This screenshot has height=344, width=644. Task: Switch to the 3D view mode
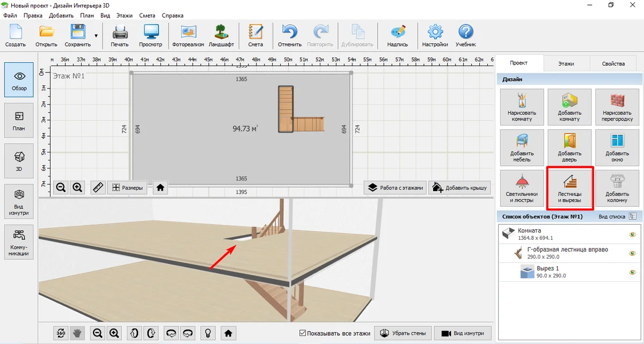pyautogui.click(x=19, y=160)
